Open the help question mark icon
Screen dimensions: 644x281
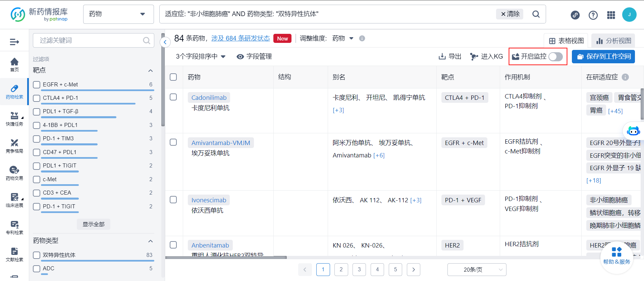click(593, 15)
